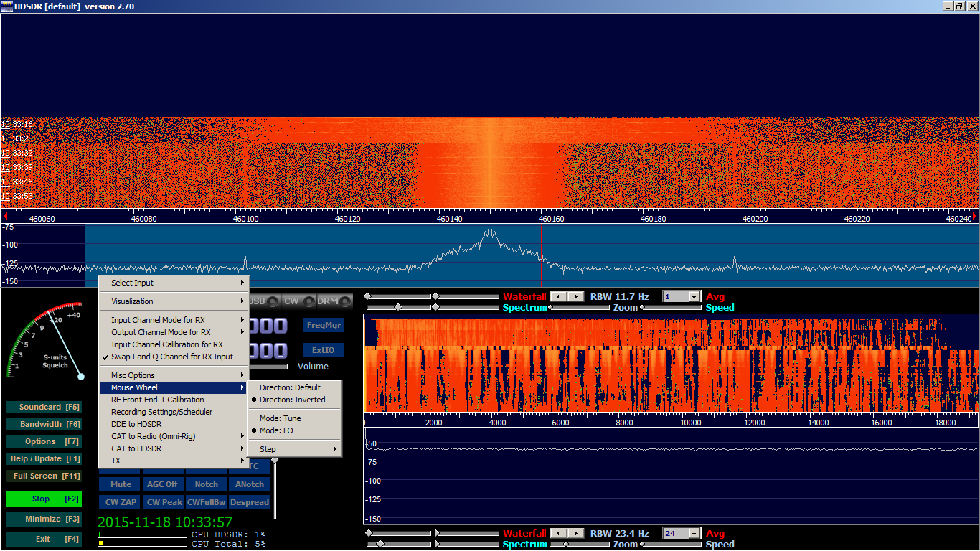
Task: Select DDE to HDSDR menu entry
Action: (x=174, y=424)
